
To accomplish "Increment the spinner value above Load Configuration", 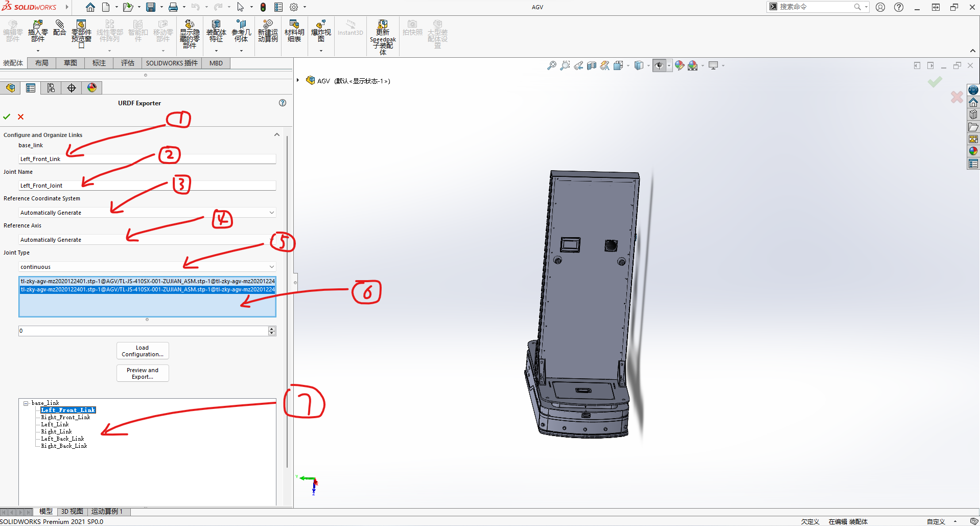I will pos(272,329).
